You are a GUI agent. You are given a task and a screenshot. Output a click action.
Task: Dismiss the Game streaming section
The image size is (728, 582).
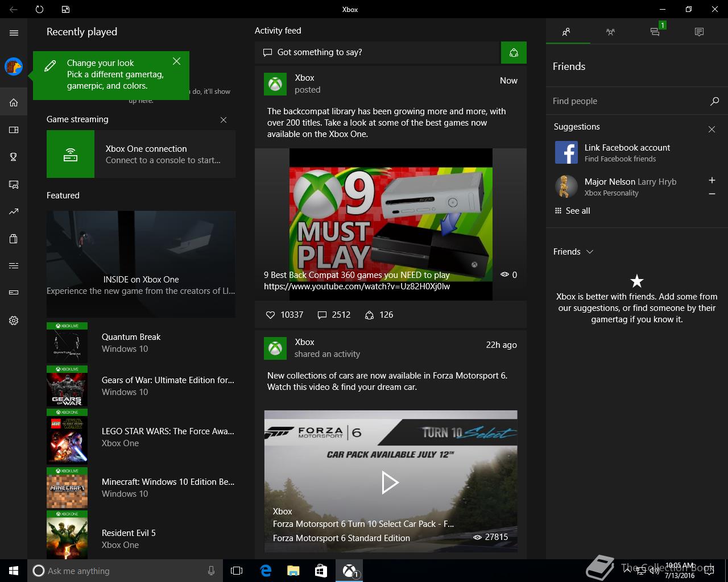(224, 120)
